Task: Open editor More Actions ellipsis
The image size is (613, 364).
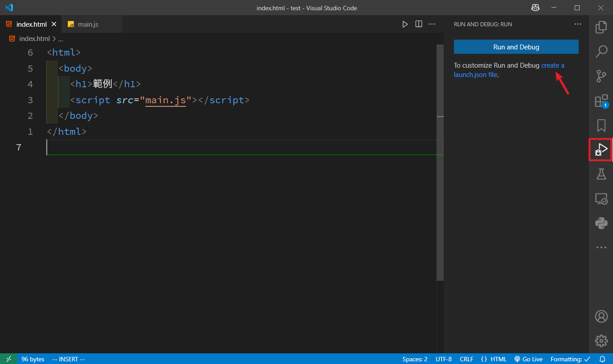Action: point(432,24)
